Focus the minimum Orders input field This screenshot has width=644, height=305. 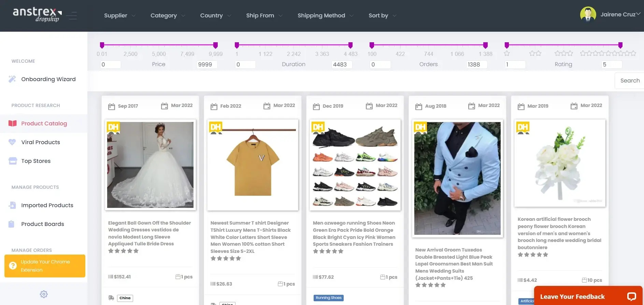[380, 64]
